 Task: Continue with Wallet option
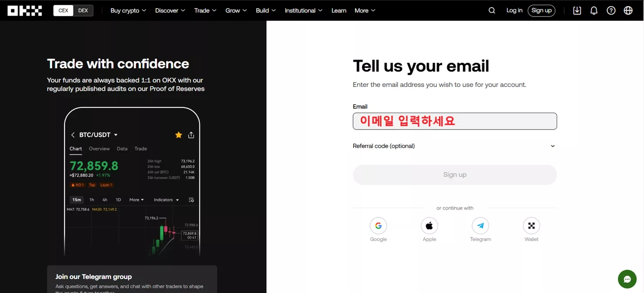(x=531, y=225)
